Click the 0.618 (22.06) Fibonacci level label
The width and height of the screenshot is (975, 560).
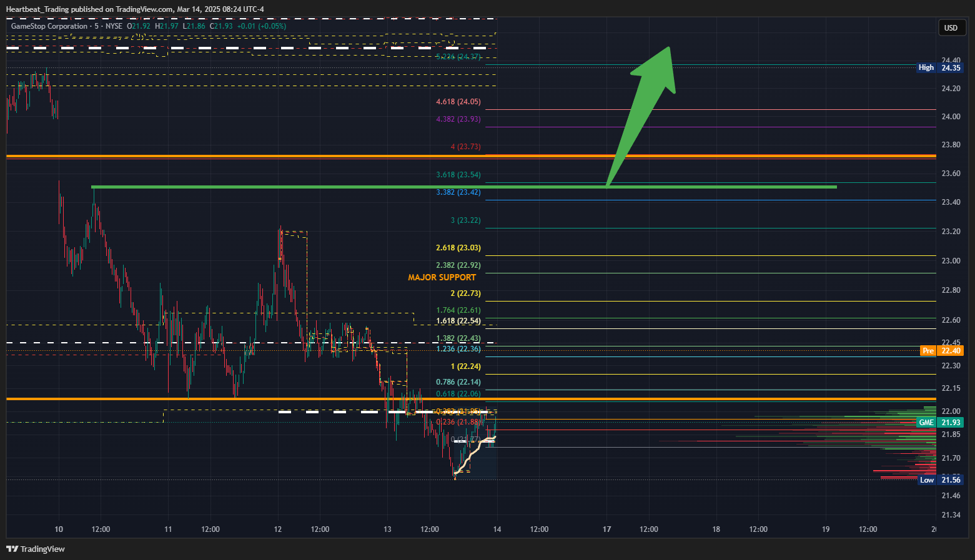pos(458,394)
